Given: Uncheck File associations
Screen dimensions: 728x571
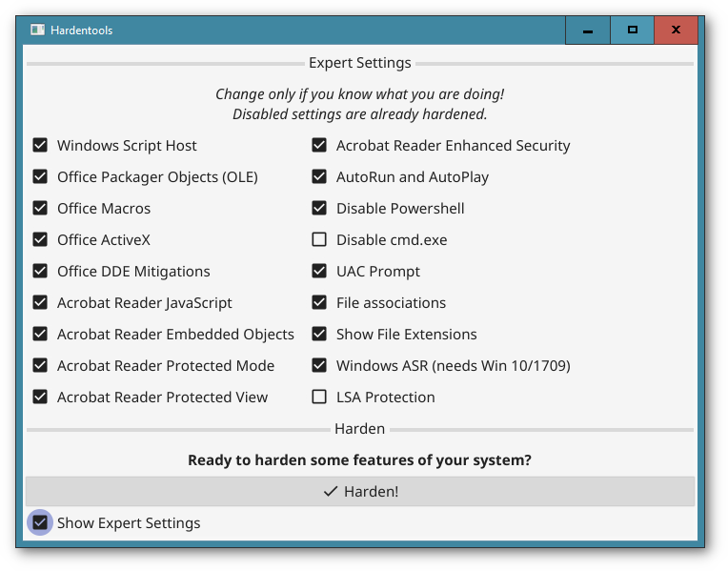Looking at the screenshot, I should (x=319, y=303).
